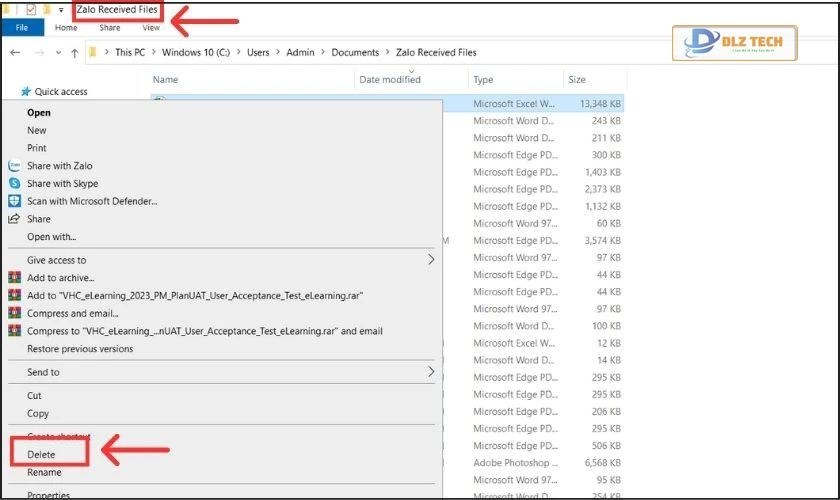
Task: Expand the Send to submenu arrow
Action: tap(431, 372)
